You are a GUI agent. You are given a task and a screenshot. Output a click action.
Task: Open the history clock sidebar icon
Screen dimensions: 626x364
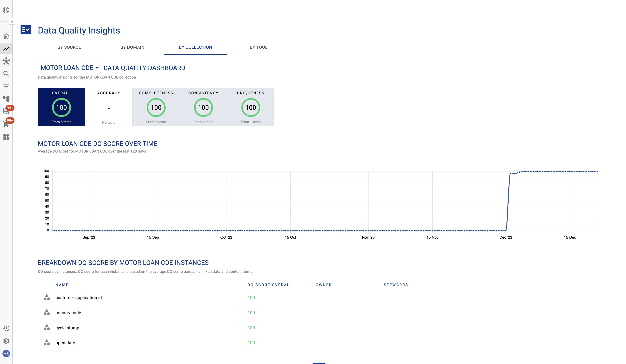click(x=6, y=328)
